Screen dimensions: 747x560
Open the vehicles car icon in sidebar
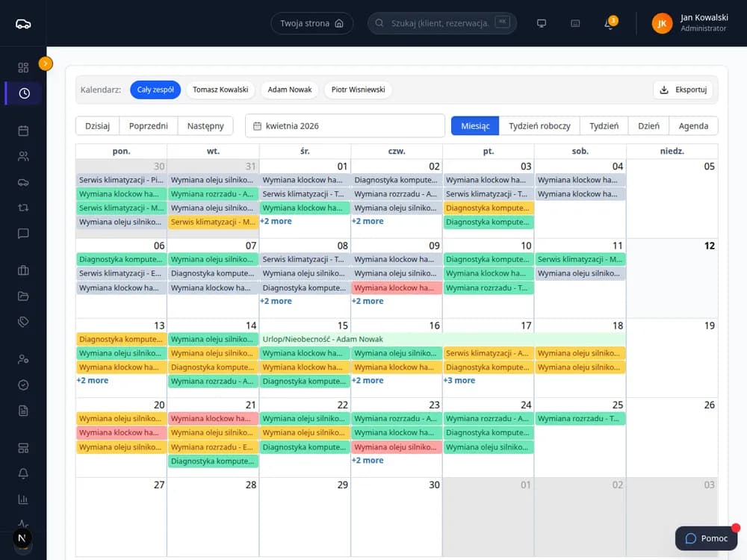[23, 182]
